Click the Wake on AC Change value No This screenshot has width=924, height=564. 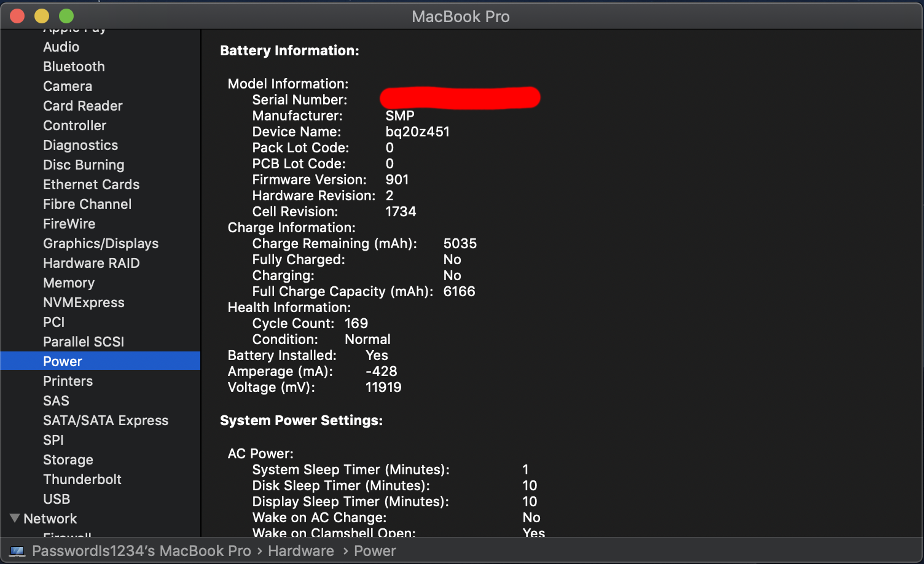tap(531, 517)
